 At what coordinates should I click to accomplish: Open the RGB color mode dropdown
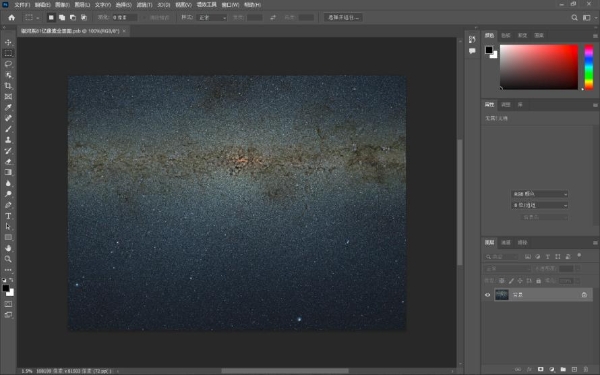[x=540, y=194]
